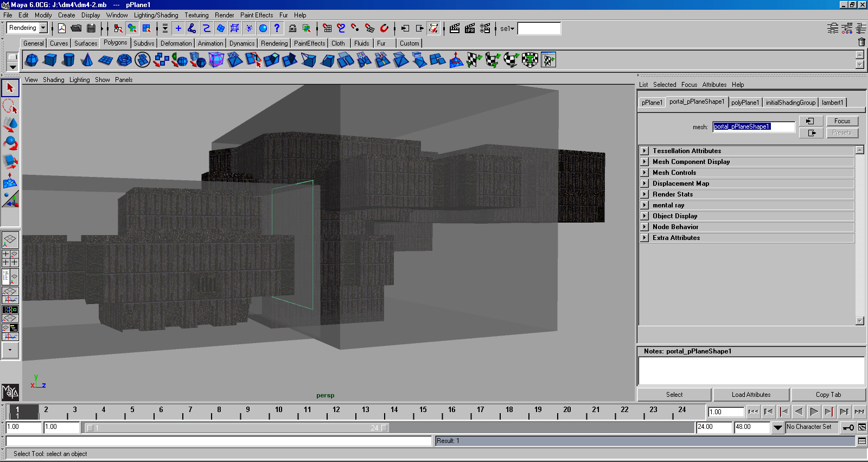Switch to single perspective view layout
Image resolution: width=868 pixels, height=462 pixels.
[10, 239]
